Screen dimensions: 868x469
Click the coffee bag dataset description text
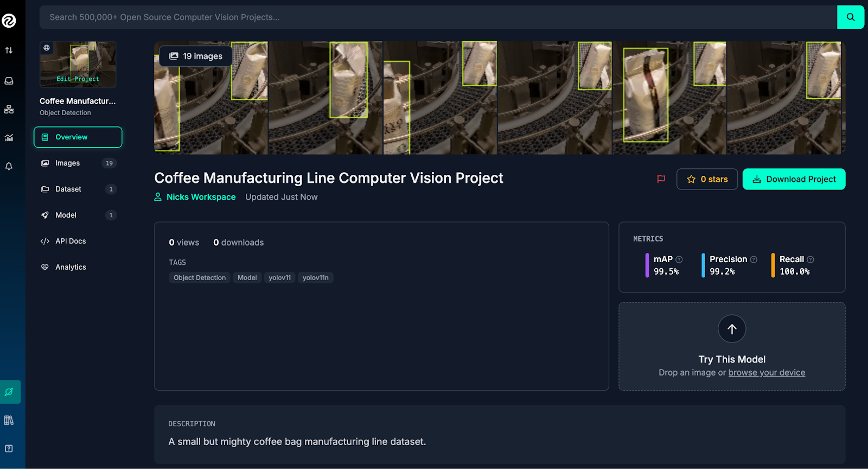[x=297, y=442]
